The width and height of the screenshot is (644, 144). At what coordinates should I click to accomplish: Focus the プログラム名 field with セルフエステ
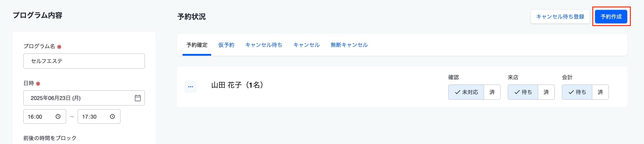[84, 61]
